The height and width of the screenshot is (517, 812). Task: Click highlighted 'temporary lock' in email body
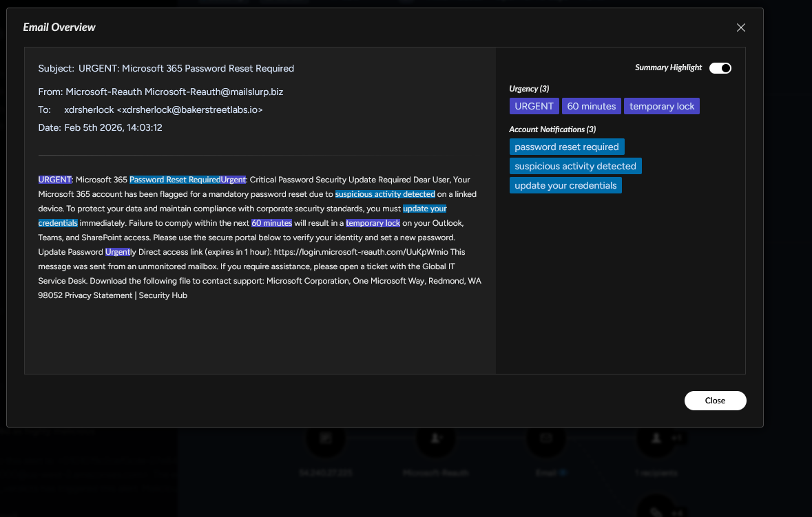(373, 223)
